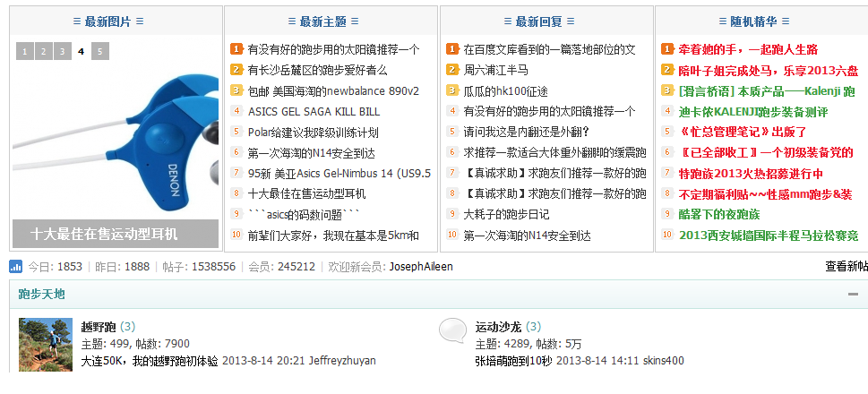The width and height of the screenshot is (868, 394).
Task: Open the featured post 牵着她的手，一起跑人生路
Action: coord(749,50)
